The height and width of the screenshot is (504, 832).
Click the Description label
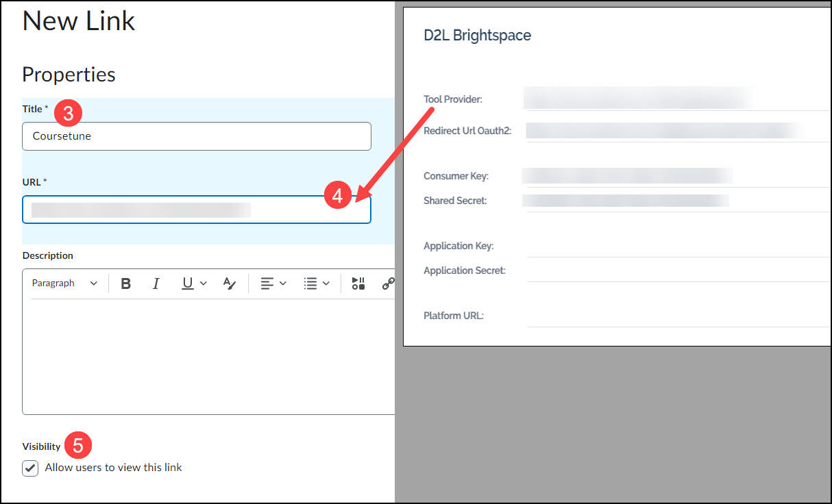(x=48, y=255)
